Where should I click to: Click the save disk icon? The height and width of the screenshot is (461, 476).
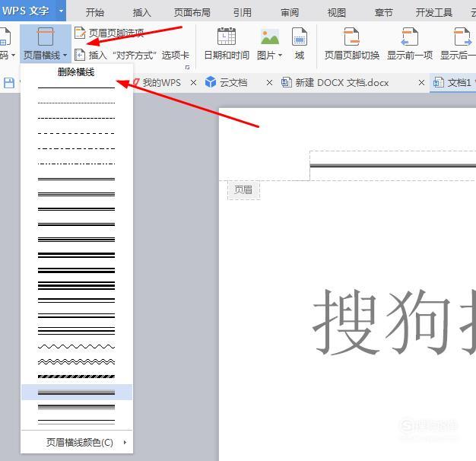click(x=9, y=83)
